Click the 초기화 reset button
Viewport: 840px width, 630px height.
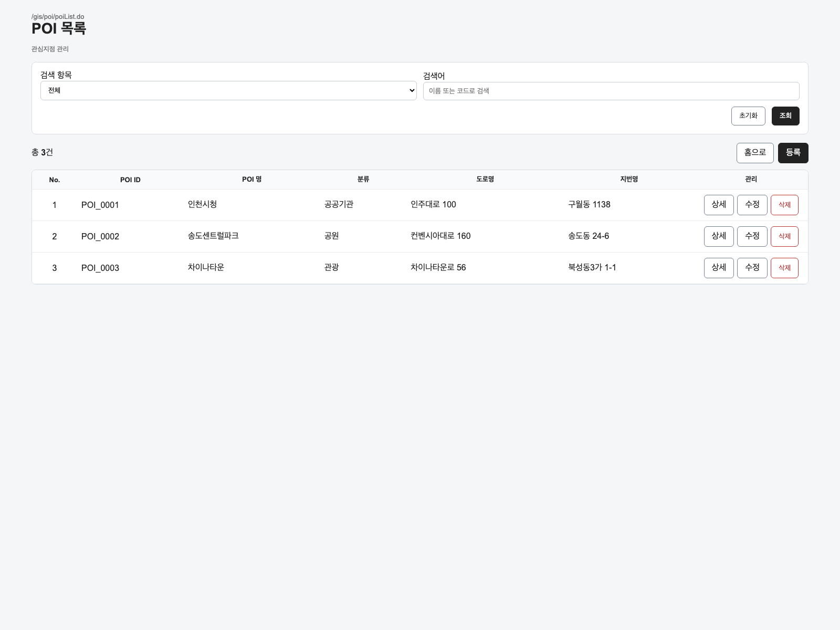pyautogui.click(x=748, y=116)
